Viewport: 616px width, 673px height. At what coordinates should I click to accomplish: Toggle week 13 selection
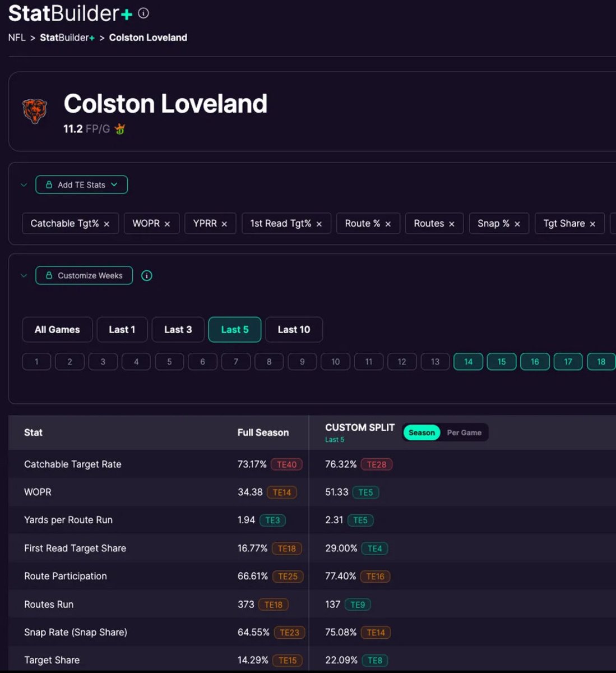[435, 362]
